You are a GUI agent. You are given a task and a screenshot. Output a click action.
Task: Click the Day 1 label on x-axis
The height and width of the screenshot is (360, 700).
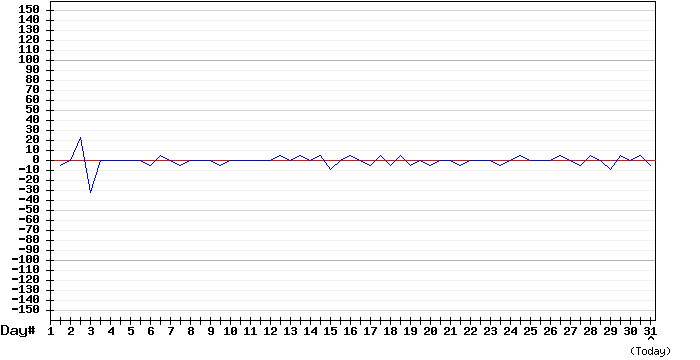pyautogui.click(x=50, y=331)
